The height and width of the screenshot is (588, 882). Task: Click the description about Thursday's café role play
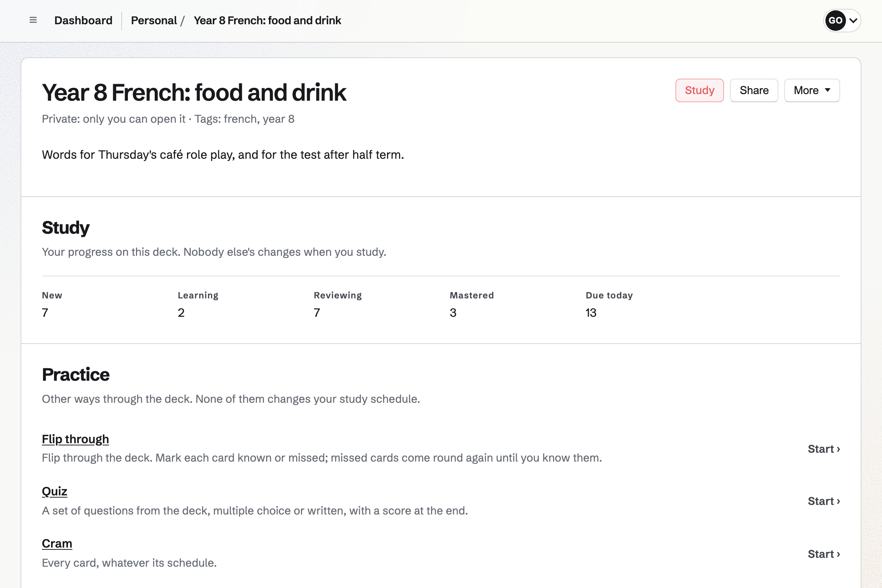coord(223,155)
